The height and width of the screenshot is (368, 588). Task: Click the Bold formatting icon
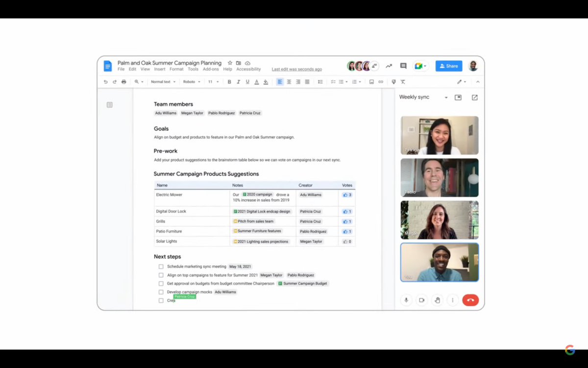pyautogui.click(x=229, y=82)
